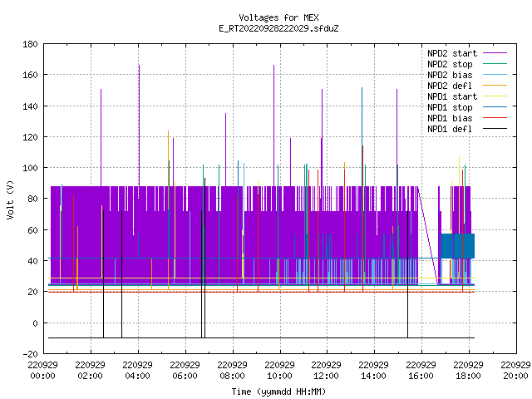Viewport: 532px width, 399px height.
Task: Click the Volt (V) y-axis label
Action: pos(11,199)
